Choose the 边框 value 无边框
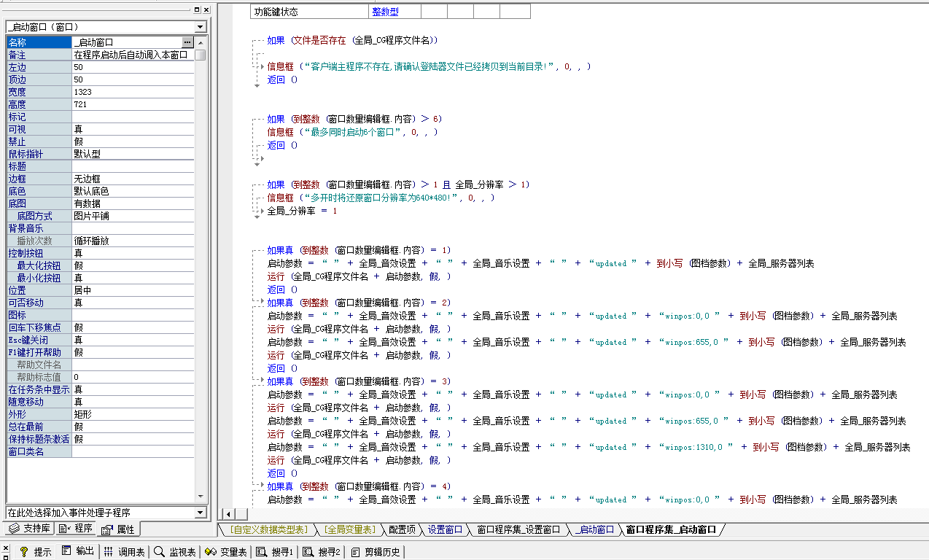The image size is (929, 560). click(133, 179)
